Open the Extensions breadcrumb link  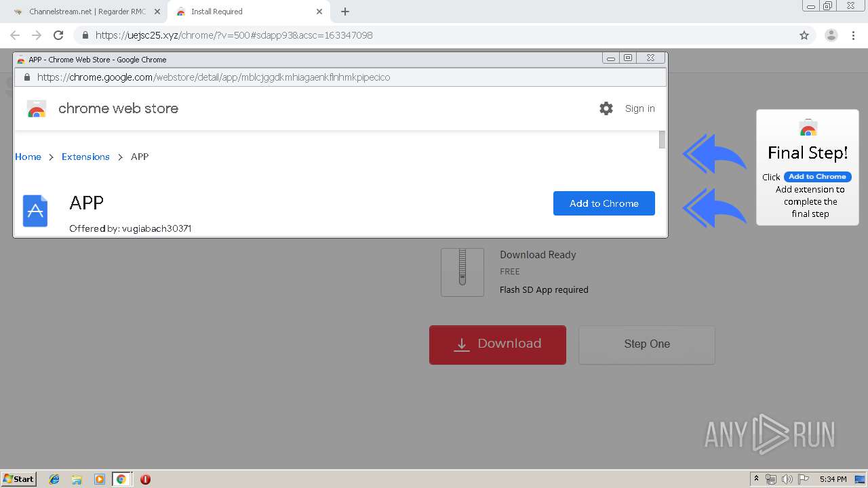coord(85,157)
